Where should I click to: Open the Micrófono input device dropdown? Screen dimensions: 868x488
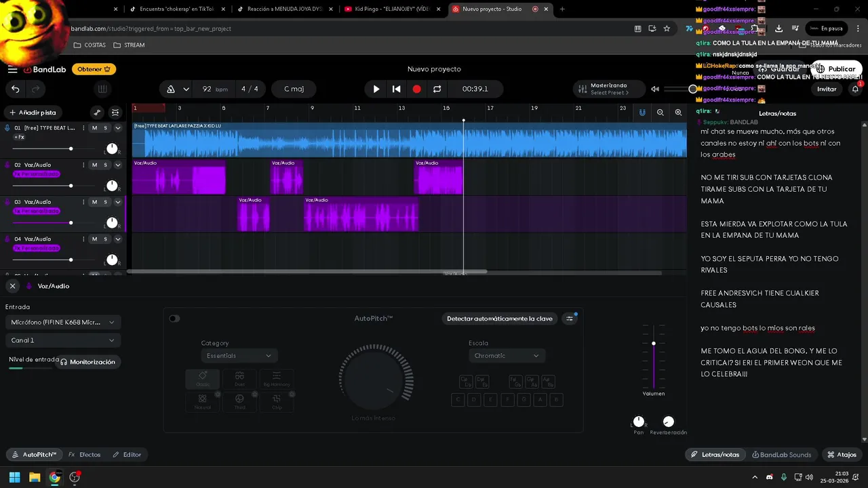tap(62, 322)
